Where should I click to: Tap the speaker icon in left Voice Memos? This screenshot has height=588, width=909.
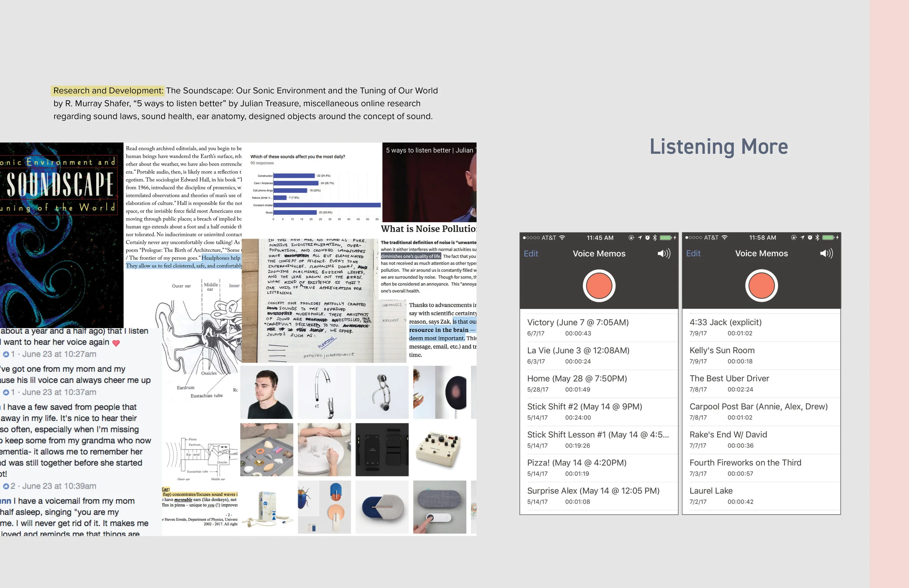pyautogui.click(x=664, y=254)
